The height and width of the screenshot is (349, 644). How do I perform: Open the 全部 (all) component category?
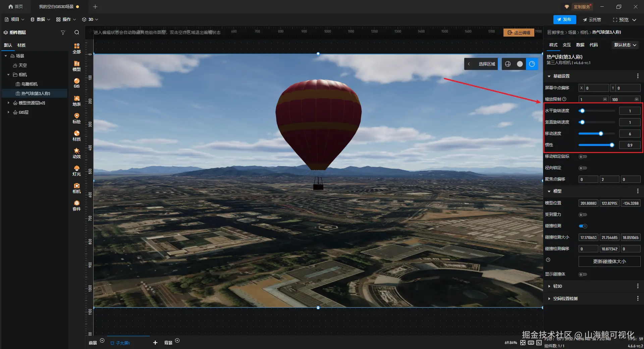[77, 48]
